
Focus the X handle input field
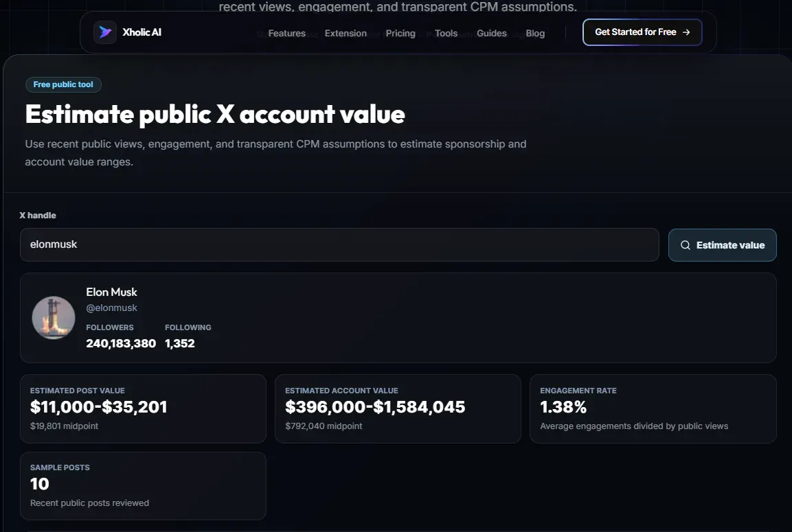click(x=339, y=244)
